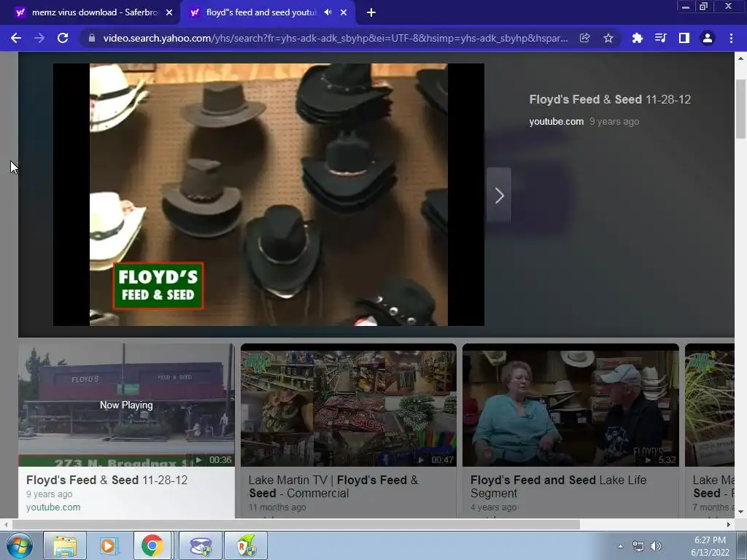
Task: Click the taskbar clock and date
Action: [x=710, y=546]
